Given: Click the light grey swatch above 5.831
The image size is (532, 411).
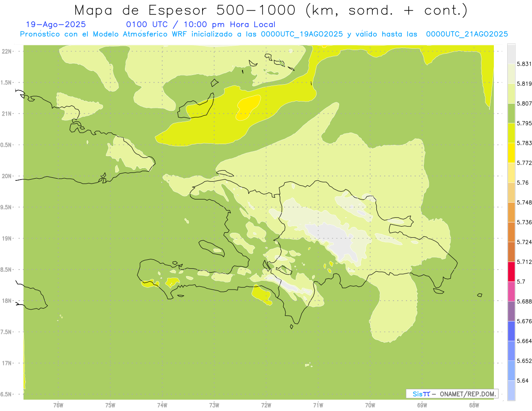Looking at the screenshot, I should [x=511, y=54].
